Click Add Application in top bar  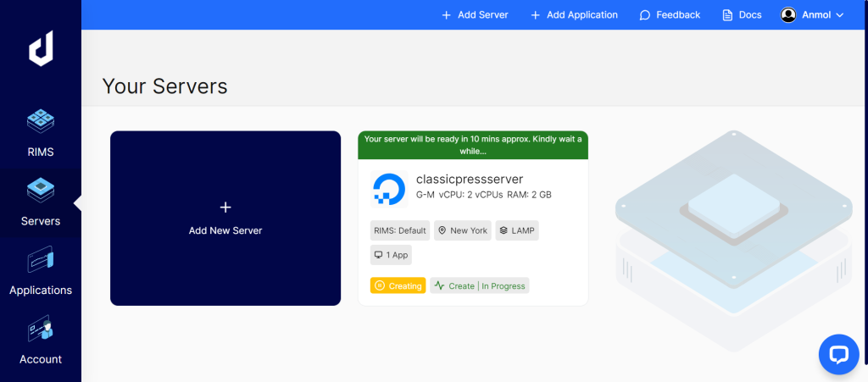point(574,15)
